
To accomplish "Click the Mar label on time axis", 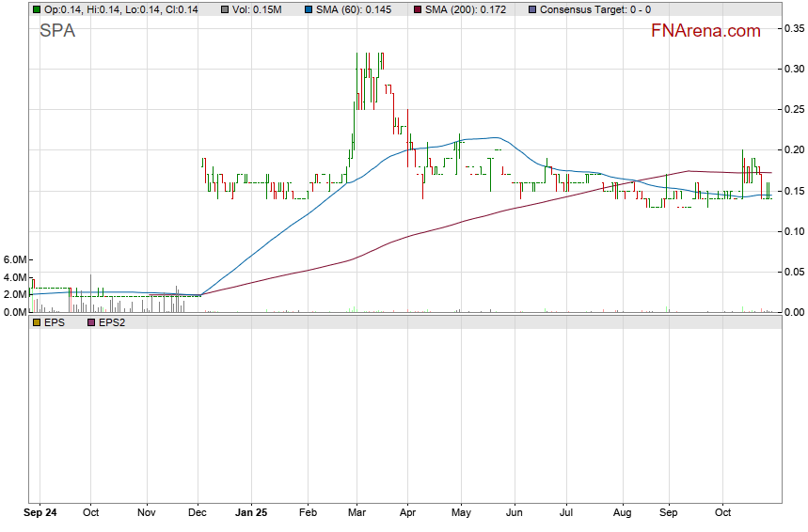I will tap(356, 513).
